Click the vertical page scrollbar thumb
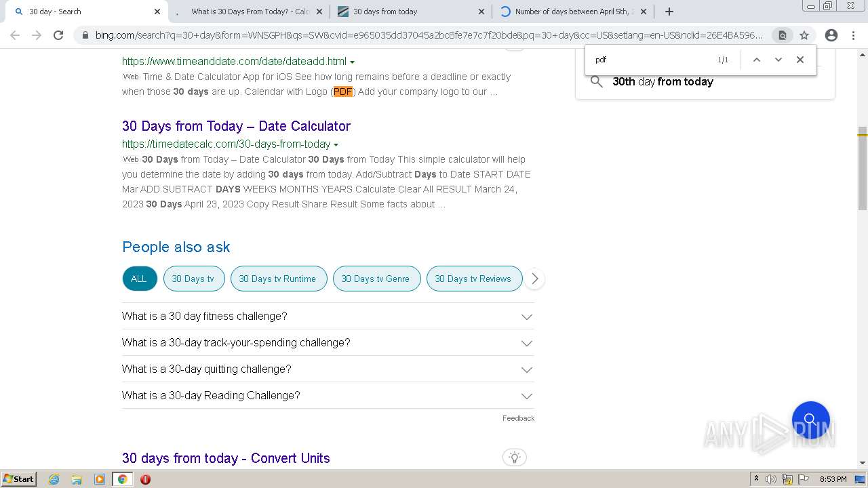Image resolution: width=868 pixels, height=488 pixels. pyautogui.click(x=863, y=167)
